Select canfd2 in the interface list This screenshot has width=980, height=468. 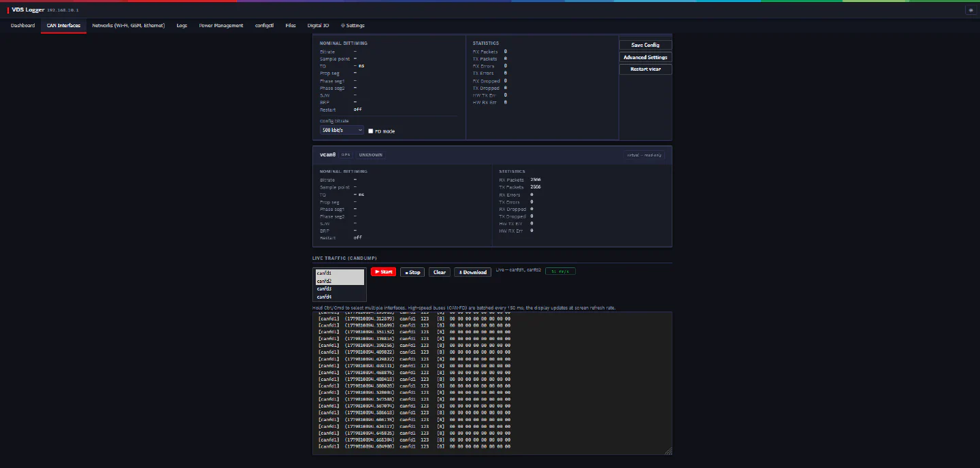(339, 281)
